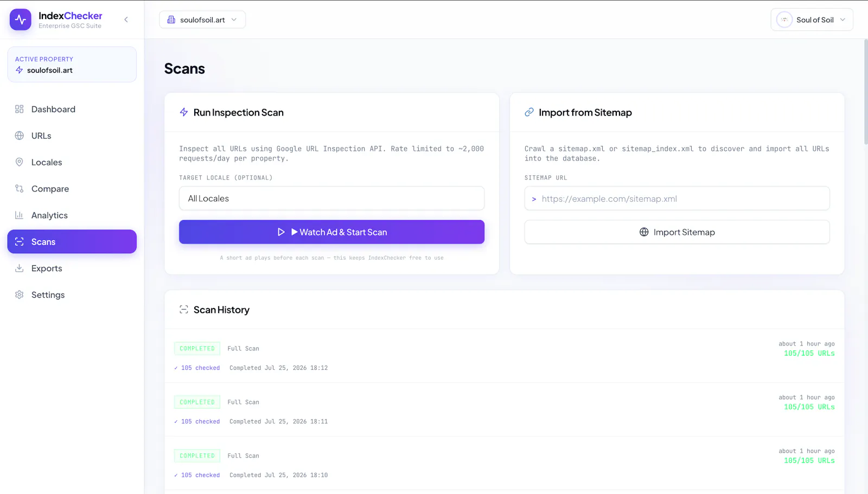Click the IndexChecker logo icon
This screenshot has height=494, width=868.
tap(21, 20)
